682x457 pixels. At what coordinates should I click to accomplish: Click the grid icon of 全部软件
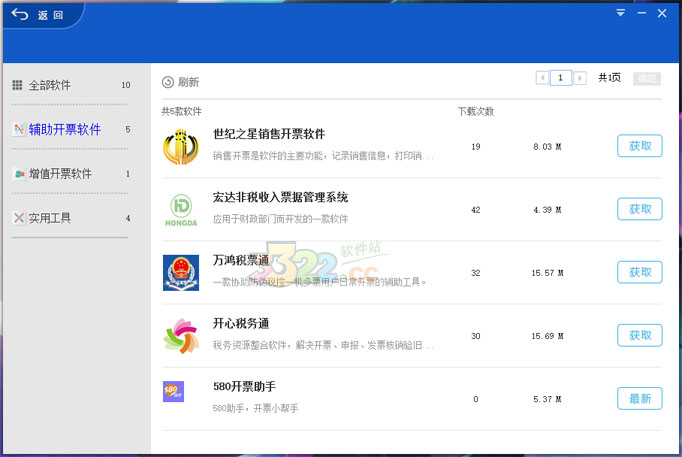pyautogui.click(x=17, y=85)
